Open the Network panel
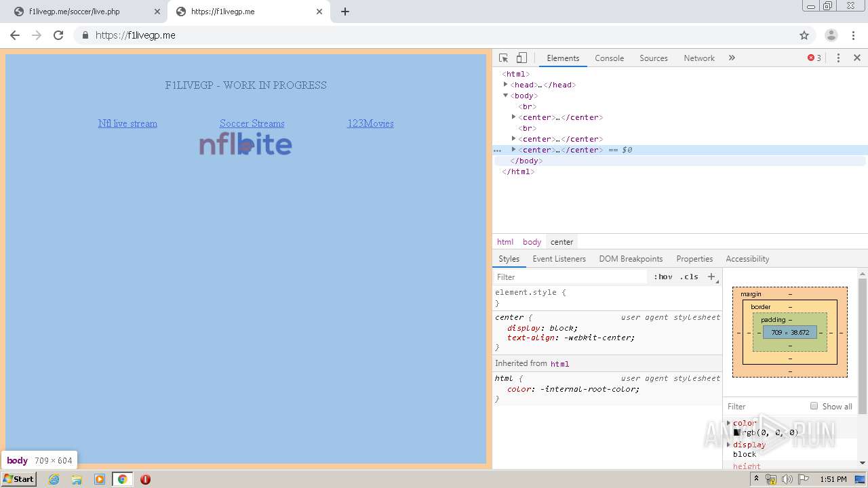The width and height of the screenshot is (868, 488). click(x=699, y=58)
